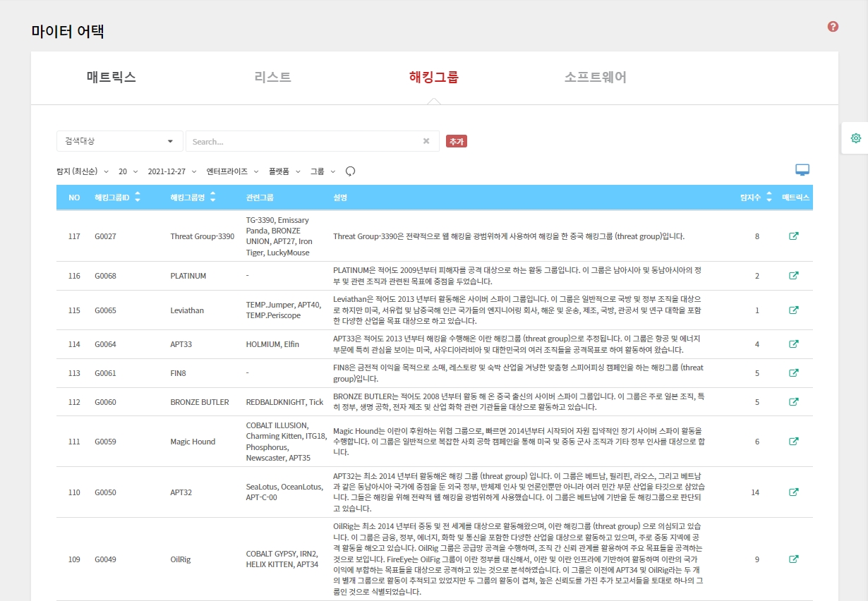The image size is (868, 601).
Task: Switch to the 매트릭스 tab
Action: 111,78
